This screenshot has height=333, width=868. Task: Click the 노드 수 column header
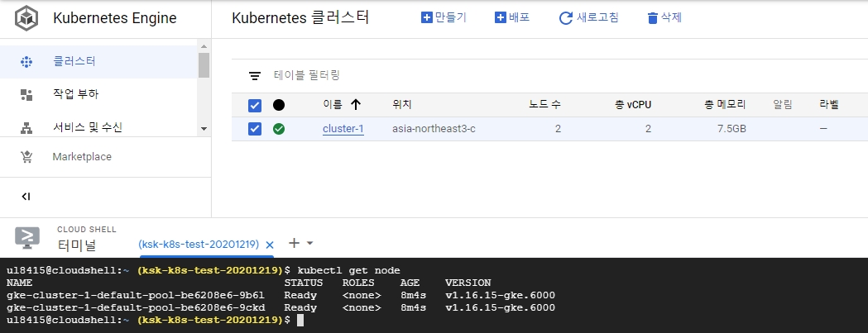coord(544,105)
